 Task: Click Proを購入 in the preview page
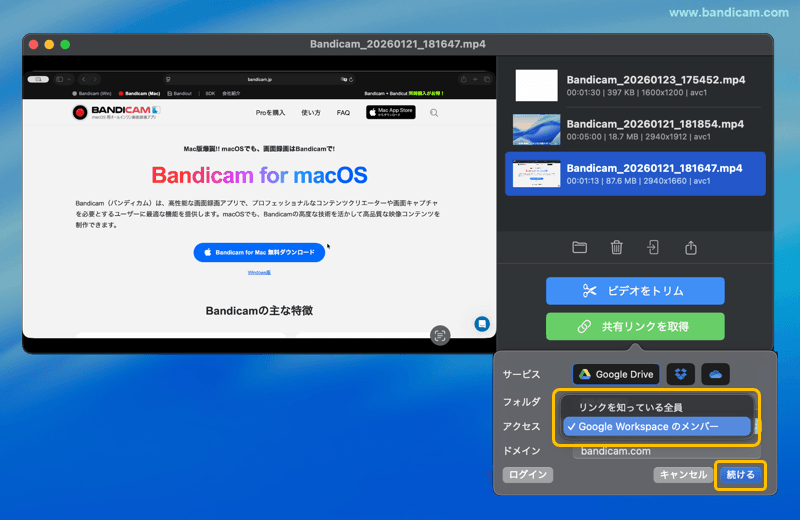270,113
